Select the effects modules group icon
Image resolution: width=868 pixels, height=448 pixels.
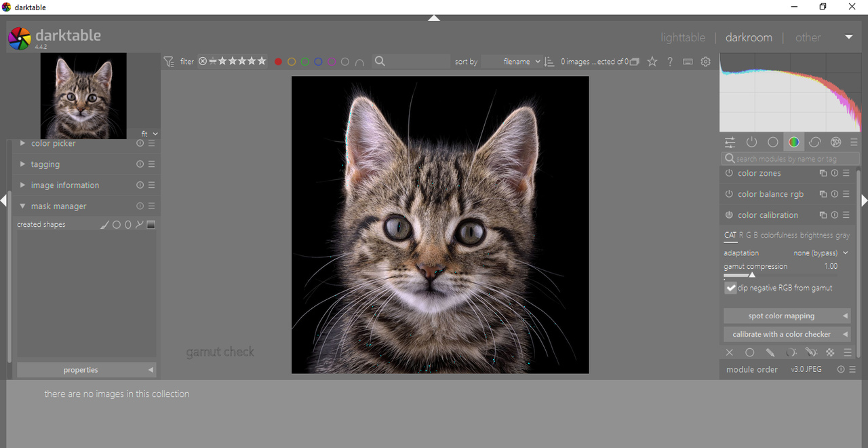pyautogui.click(x=835, y=143)
